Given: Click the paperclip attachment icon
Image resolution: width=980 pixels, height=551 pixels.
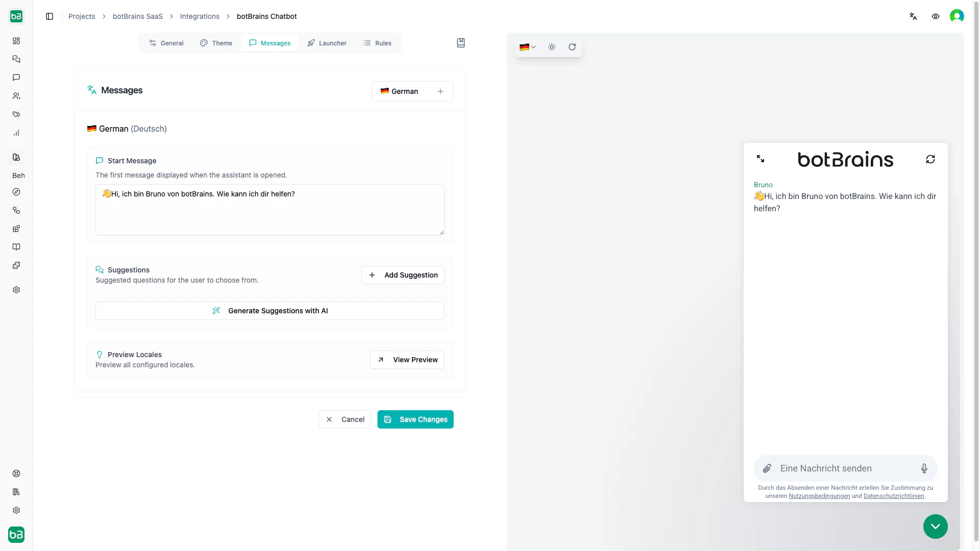Looking at the screenshot, I should point(767,468).
